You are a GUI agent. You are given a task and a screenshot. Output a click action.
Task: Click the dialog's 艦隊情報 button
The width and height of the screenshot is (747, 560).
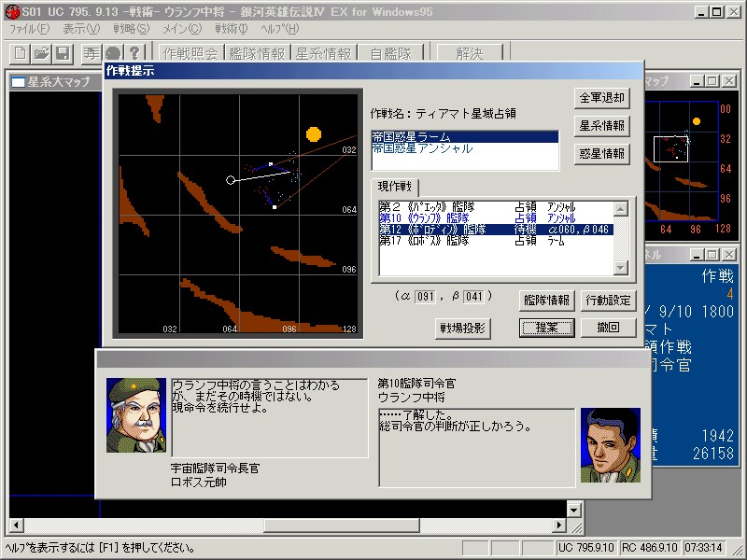[546, 301]
